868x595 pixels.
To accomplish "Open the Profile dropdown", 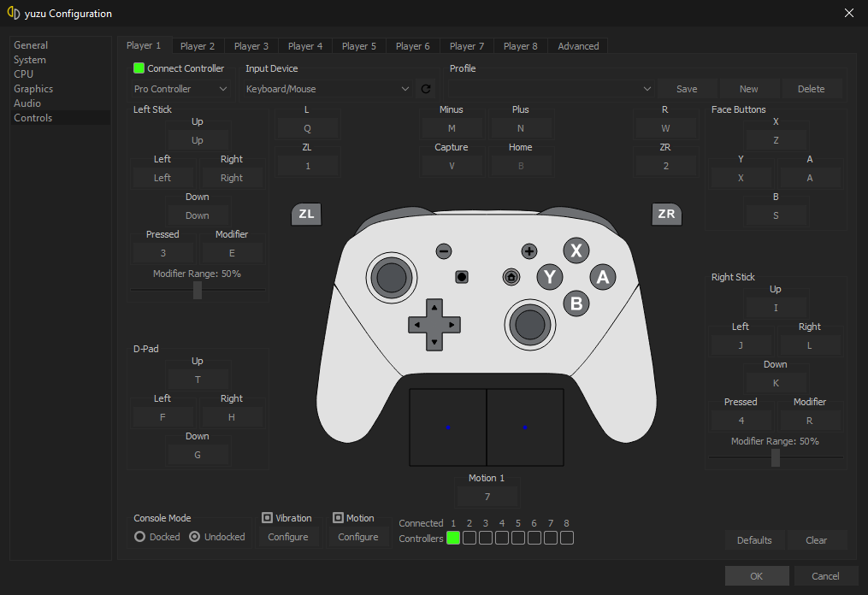I will pyautogui.click(x=551, y=89).
